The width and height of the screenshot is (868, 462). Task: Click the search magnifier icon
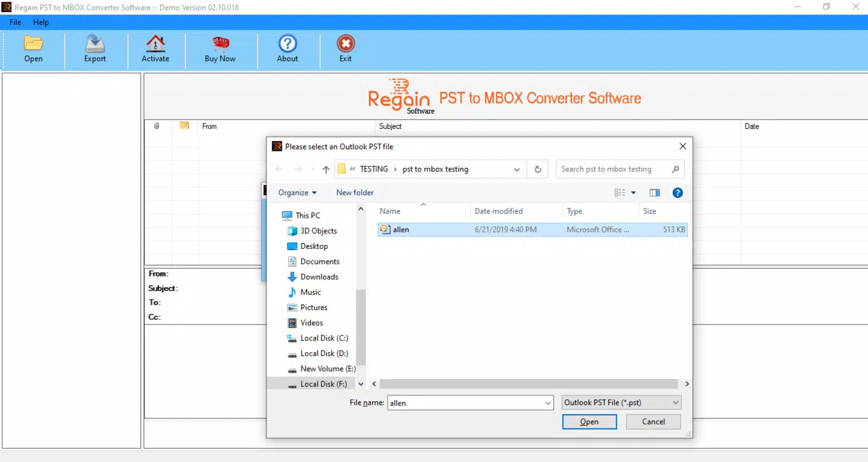tap(675, 169)
